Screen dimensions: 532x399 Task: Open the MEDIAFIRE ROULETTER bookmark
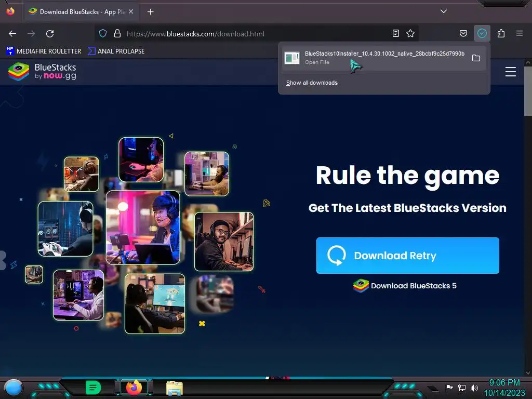pyautogui.click(x=44, y=51)
